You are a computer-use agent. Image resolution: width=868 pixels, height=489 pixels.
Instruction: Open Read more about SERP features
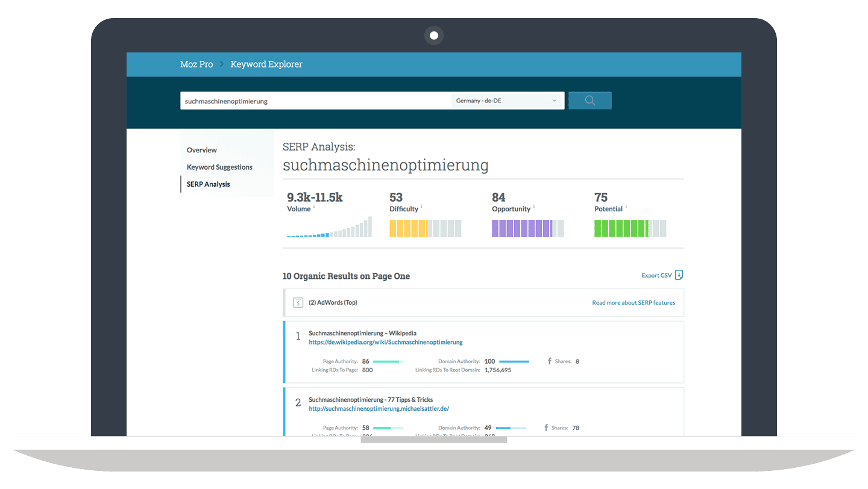point(634,302)
